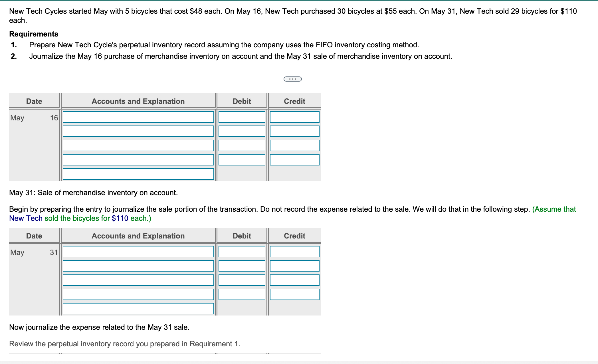This screenshot has width=598, height=364.
Task: Click first debit field for May 16
Action: coord(242,117)
